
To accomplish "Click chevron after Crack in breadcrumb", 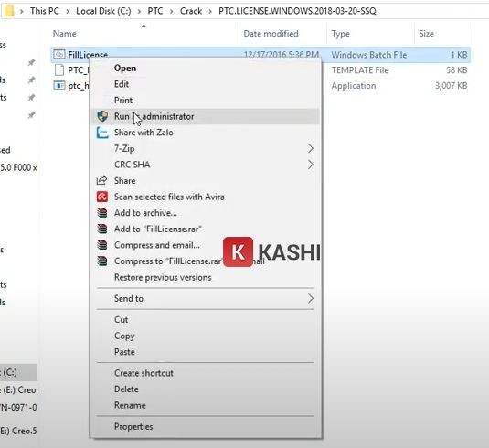I will (210, 11).
